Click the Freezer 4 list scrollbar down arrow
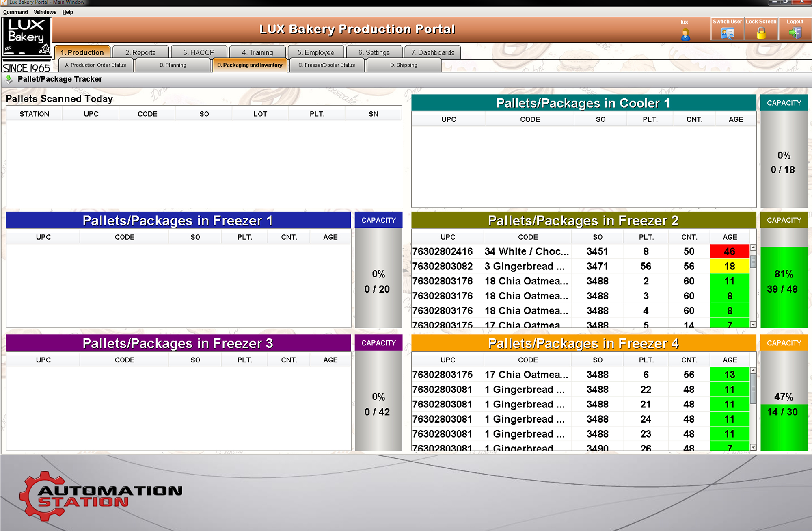 pos(753,446)
